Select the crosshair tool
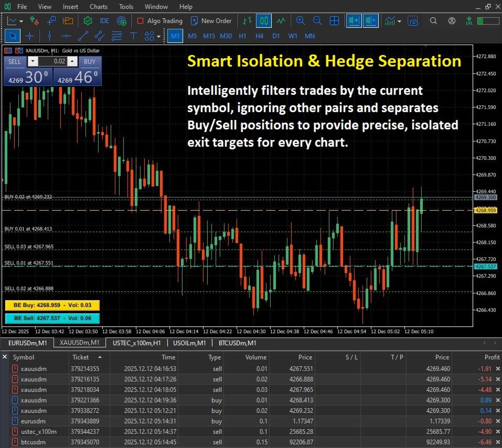This screenshot has height=448, width=502. [29, 36]
